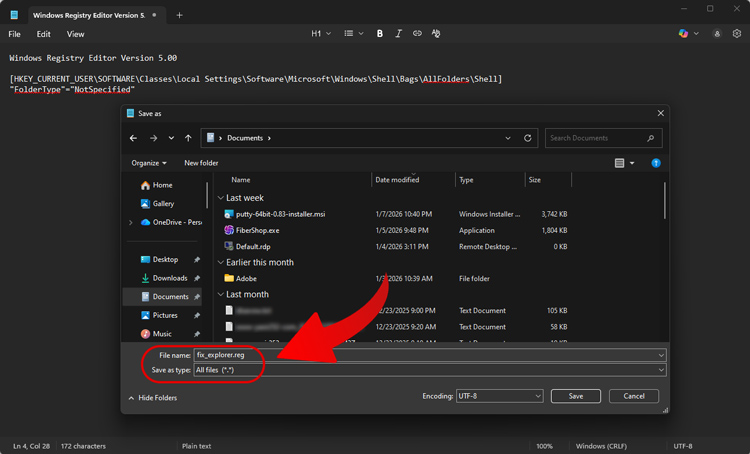The height and width of the screenshot is (454, 750).
Task: Open the Organize menu
Action: (x=149, y=163)
